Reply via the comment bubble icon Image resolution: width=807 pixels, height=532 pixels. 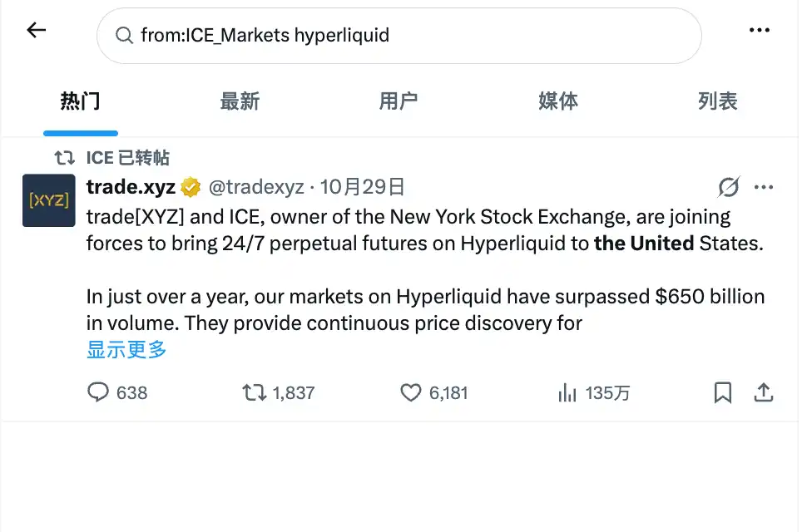[98, 392]
